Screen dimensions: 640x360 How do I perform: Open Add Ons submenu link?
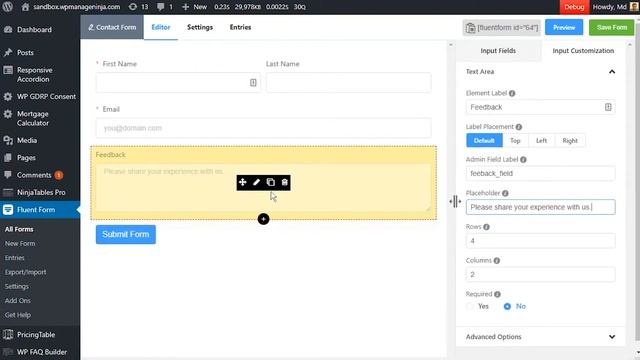tap(18, 301)
